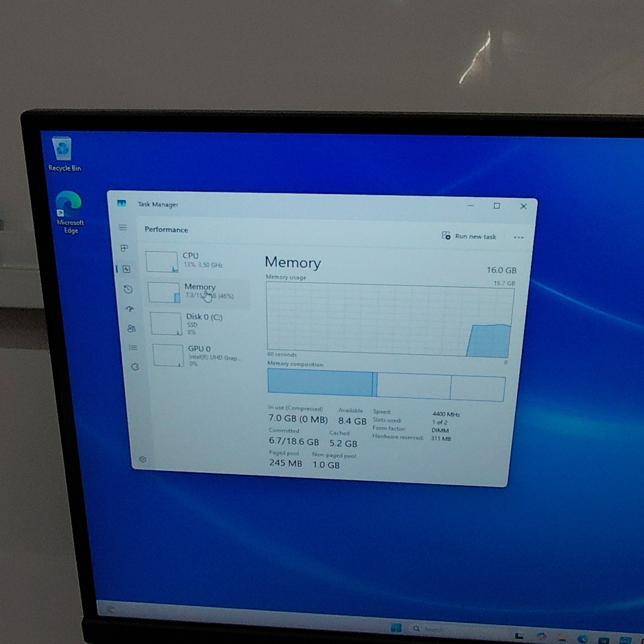The height and width of the screenshot is (644, 644).
Task: Click the Run new task button
Action: click(x=469, y=236)
